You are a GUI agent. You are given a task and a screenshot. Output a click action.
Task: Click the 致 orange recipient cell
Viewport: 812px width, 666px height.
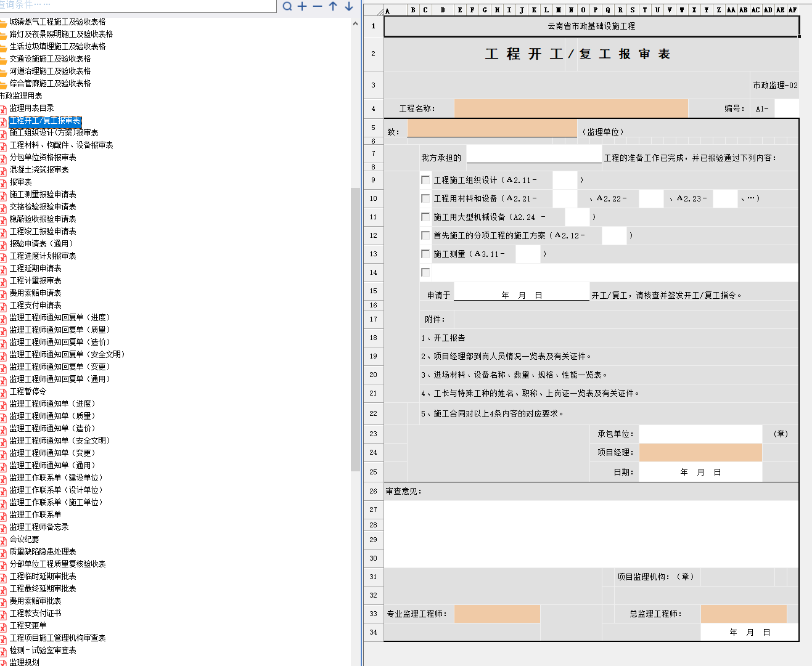pyautogui.click(x=492, y=128)
